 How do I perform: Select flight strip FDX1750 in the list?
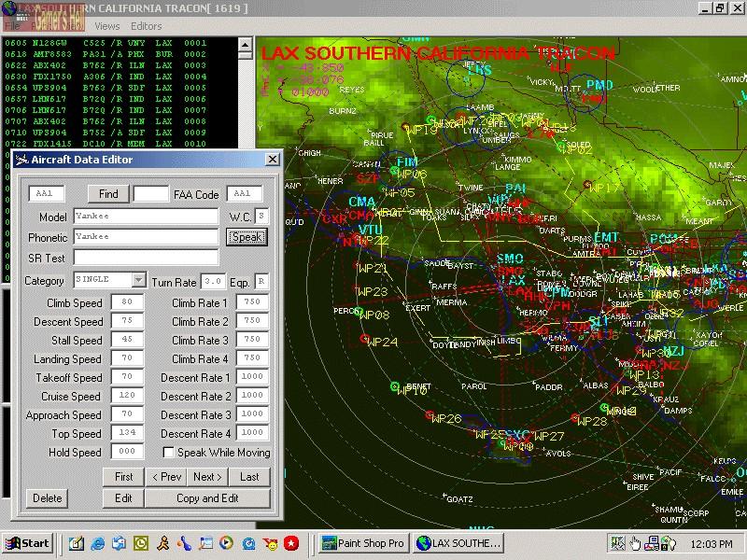pyautogui.click(x=106, y=77)
